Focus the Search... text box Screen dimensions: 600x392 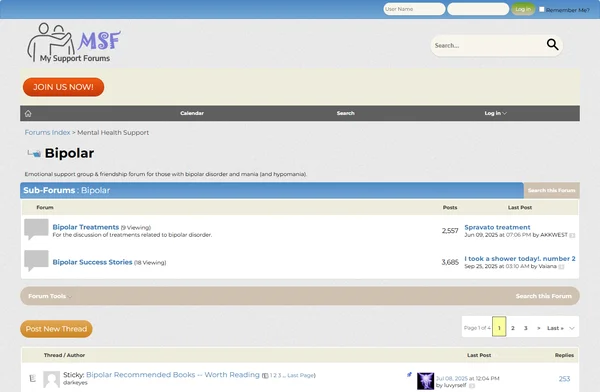tap(488, 46)
